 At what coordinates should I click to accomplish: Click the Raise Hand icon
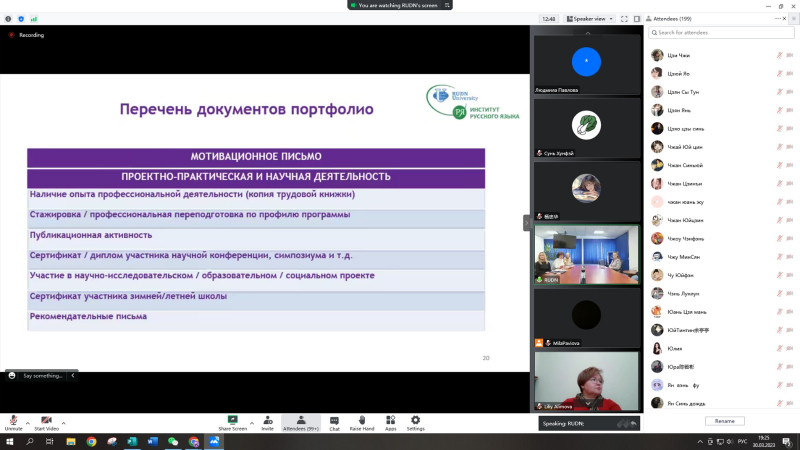coord(361,421)
